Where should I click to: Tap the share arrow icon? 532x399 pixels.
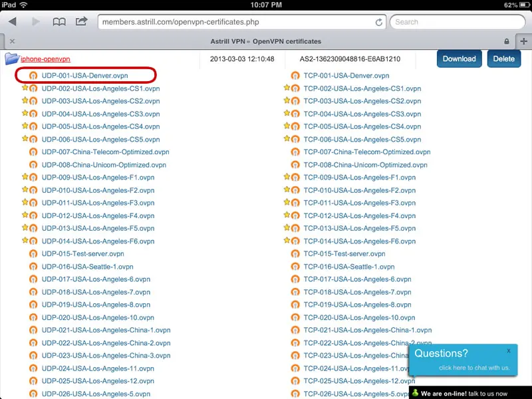pyautogui.click(x=81, y=21)
